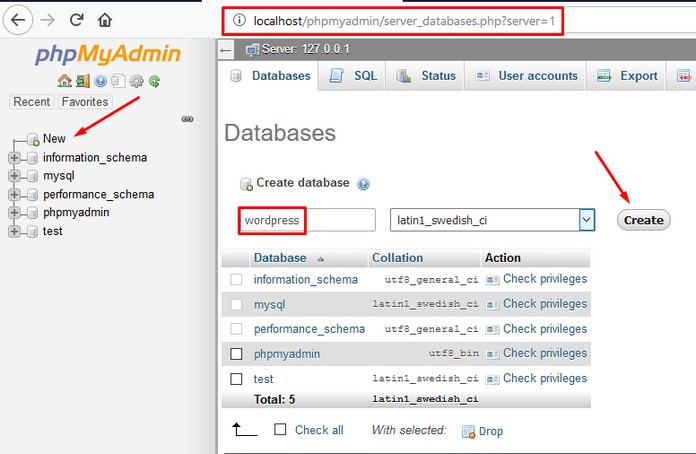696x454 pixels.
Task: Click the Drop link
Action: 490,431
